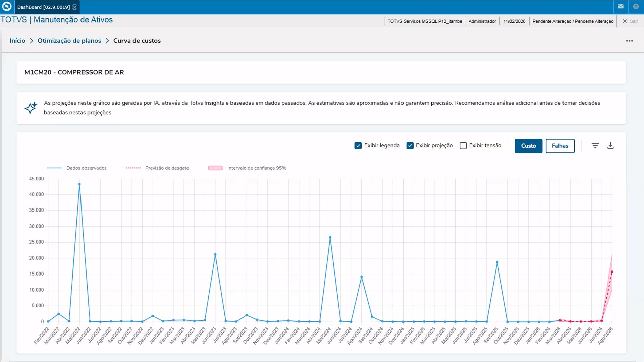Disable the Exibir projeção checkbox
The image size is (644, 362).
click(x=410, y=146)
